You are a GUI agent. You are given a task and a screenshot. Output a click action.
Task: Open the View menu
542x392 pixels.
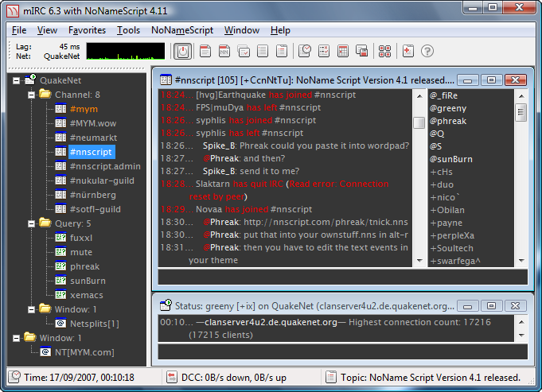click(x=47, y=30)
